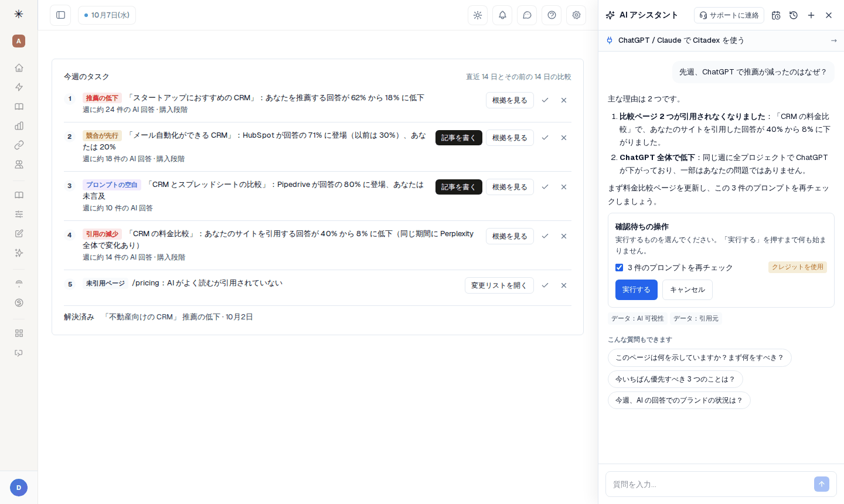Start a new assistant chat with plus
Image resolution: width=844 pixels, height=504 pixels.
[811, 15]
